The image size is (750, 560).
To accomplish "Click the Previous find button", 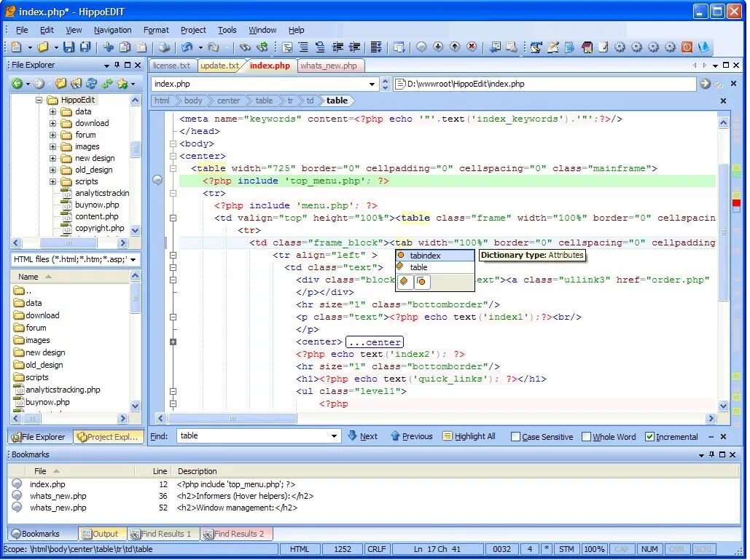I will [x=411, y=436].
